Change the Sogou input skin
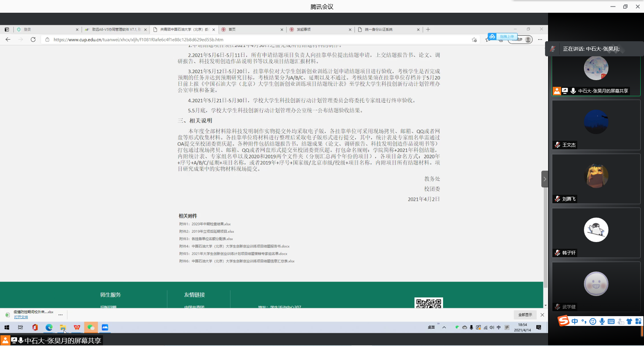Screen dimensions: 644x346 tap(629, 321)
